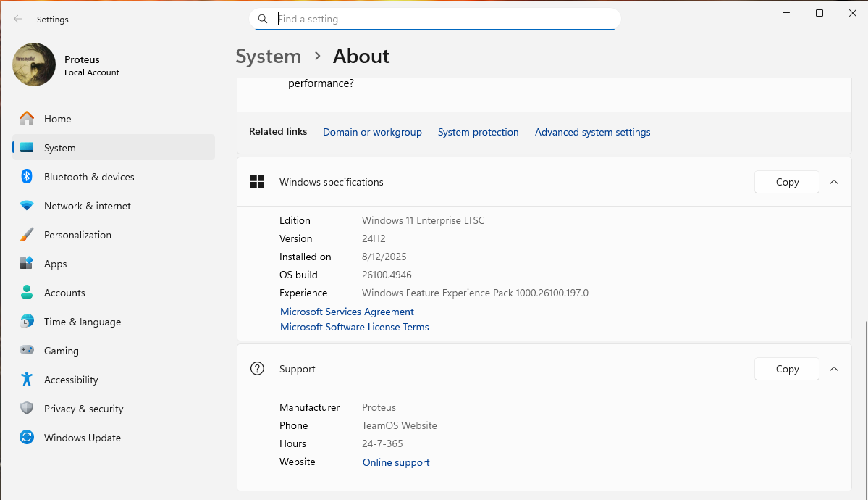Viewport: 868px width, 500px height.
Task: Open Advanced system settings link
Action: point(592,132)
